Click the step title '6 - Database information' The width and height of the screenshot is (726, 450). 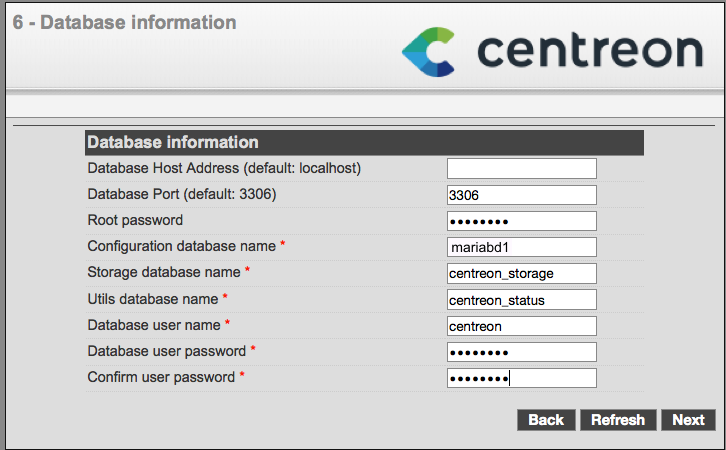pos(124,22)
